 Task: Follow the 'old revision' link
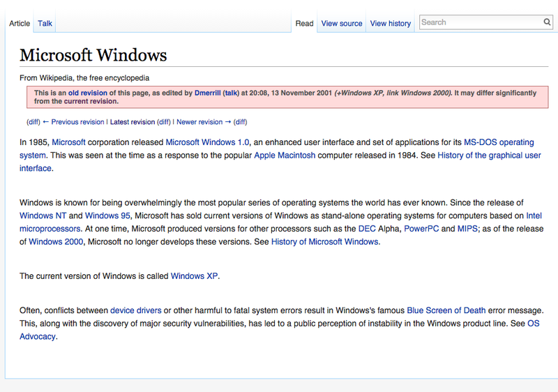[x=88, y=93]
